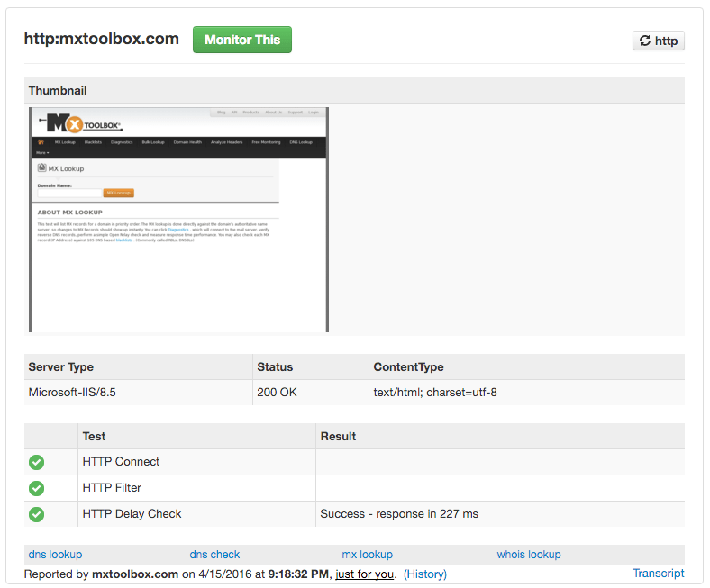Select the HTTP Connect test row text
This screenshot has height=588, width=710.
pos(121,462)
